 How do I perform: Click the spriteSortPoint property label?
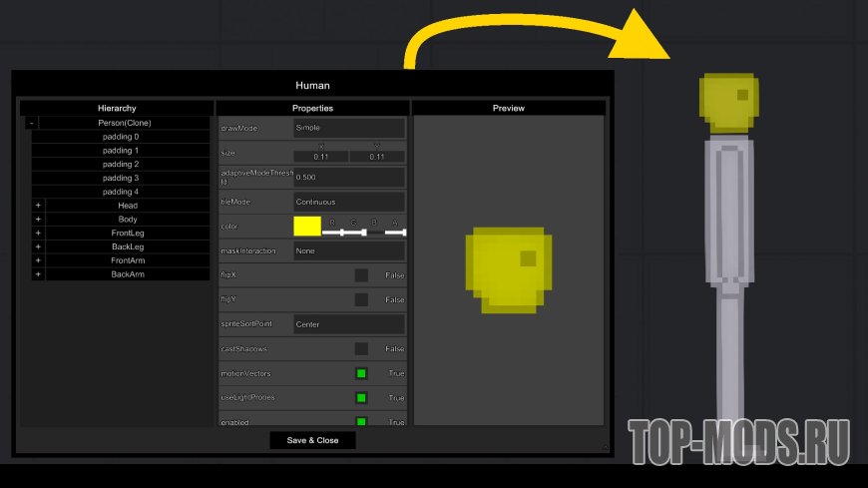[246, 324]
